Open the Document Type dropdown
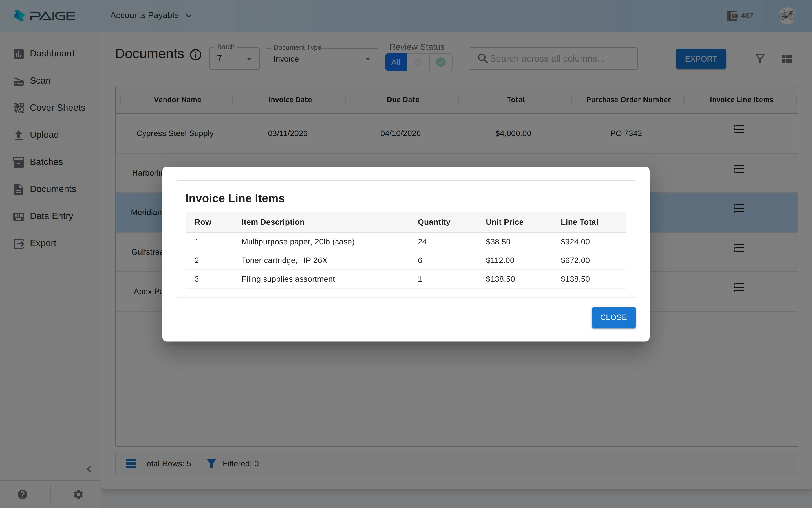 322,59
